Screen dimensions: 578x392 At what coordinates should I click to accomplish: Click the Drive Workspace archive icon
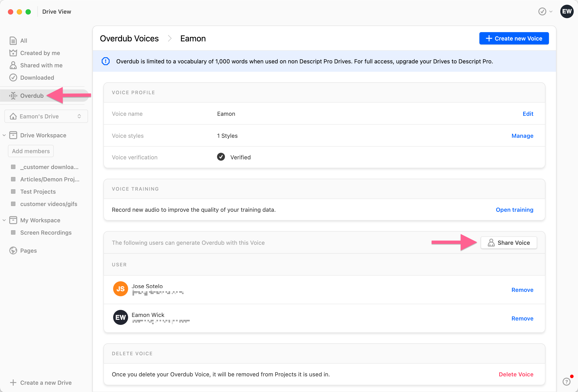[x=13, y=135]
